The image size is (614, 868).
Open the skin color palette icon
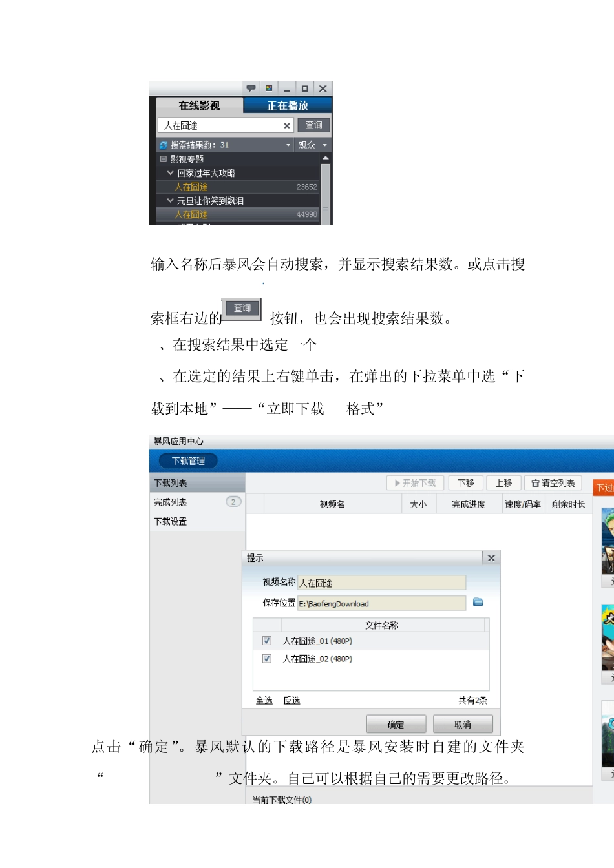click(x=269, y=88)
